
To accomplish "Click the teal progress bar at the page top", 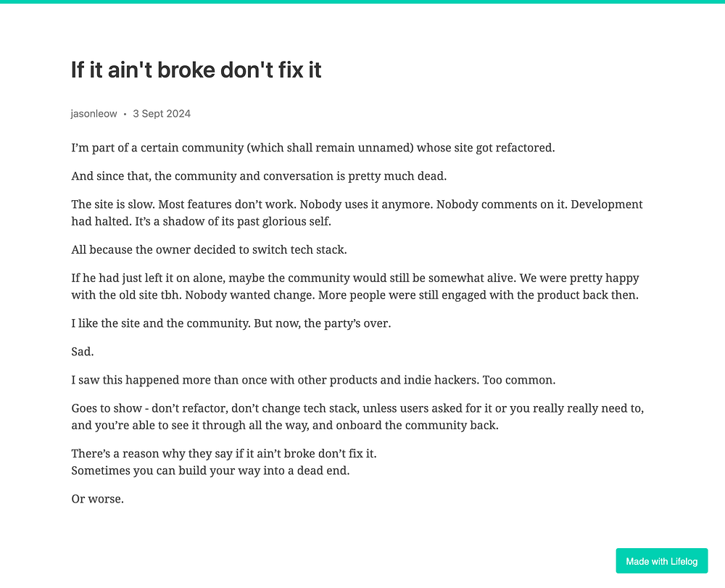I will click(362, 1).
